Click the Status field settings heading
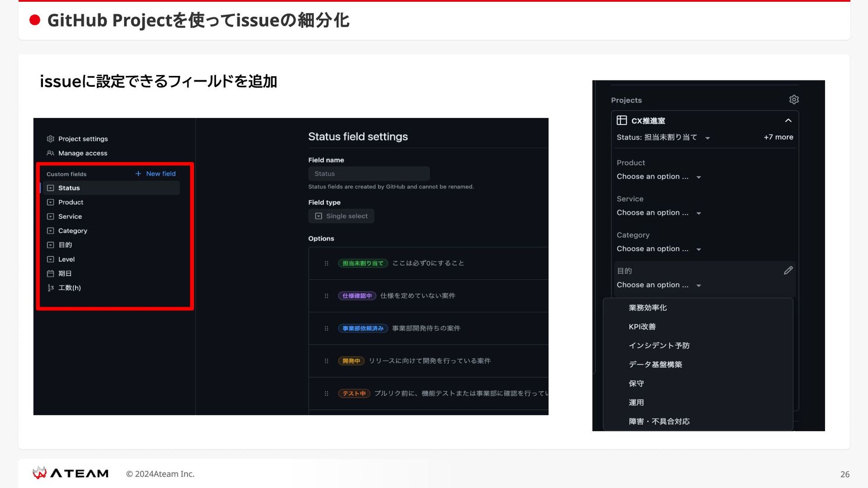 [358, 136]
